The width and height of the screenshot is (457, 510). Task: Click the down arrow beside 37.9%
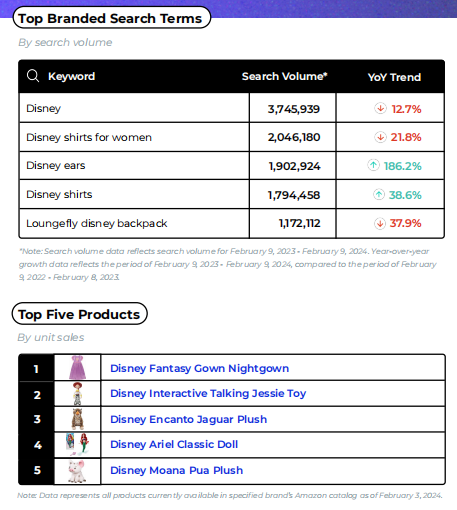pos(380,223)
